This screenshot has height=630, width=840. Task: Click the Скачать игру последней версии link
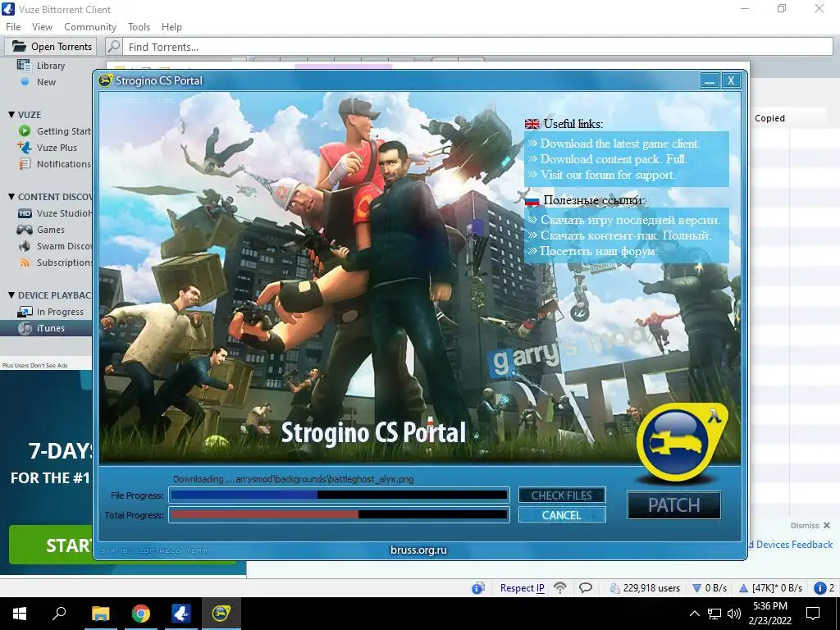point(631,220)
